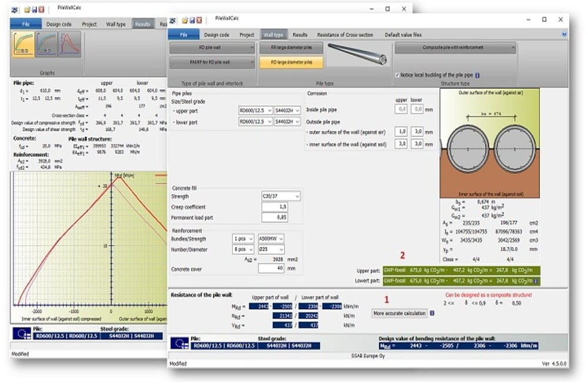Deselect the RD large diameter piles option
Viewport: 588px width, 382px height.
(x=291, y=61)
